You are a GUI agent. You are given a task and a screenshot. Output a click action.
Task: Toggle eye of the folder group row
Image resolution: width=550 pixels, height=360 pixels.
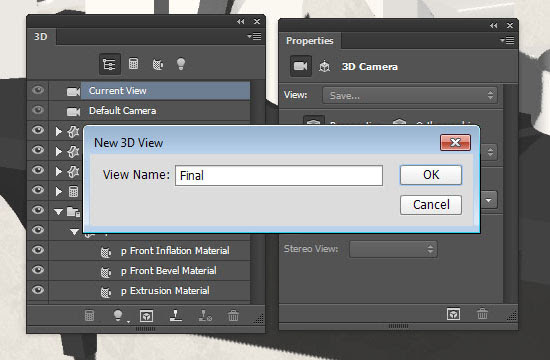[x=38, y=210]
